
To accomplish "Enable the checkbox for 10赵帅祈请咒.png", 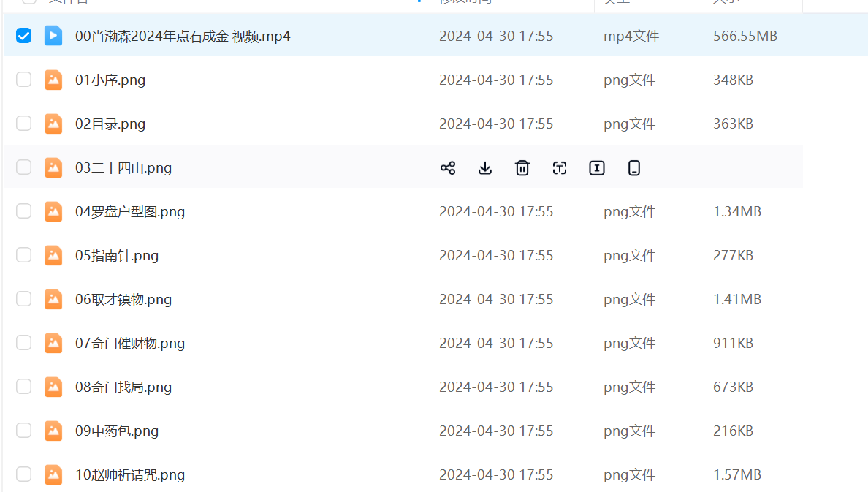I will (x=24, y=474).
